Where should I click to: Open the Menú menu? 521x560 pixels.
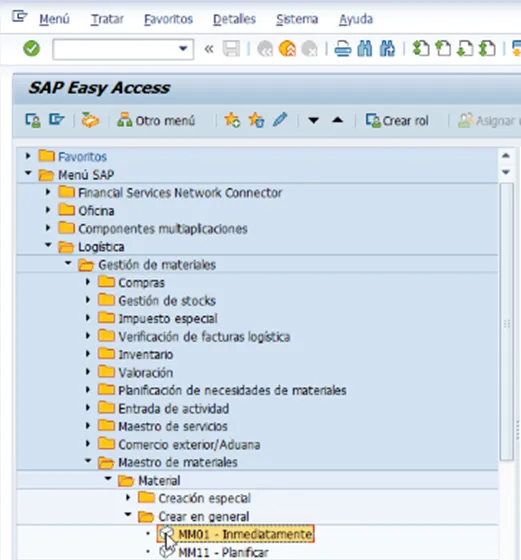tap(54, 19)
